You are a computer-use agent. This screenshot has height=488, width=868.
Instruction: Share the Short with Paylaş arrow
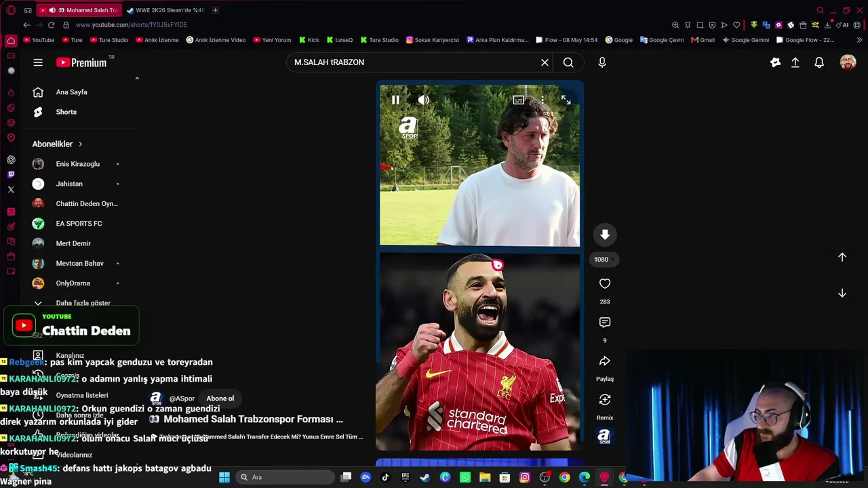pyautogui.click(x=605, y=361)
